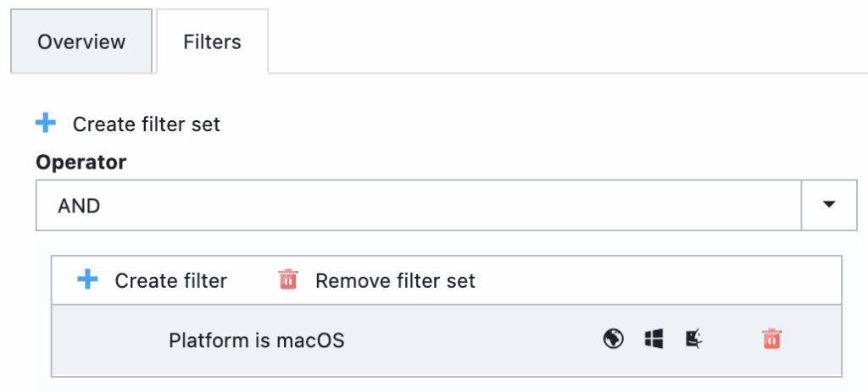The image size is (868, 392).
Task: Click the Operator field label
Action: pos(81,162)
